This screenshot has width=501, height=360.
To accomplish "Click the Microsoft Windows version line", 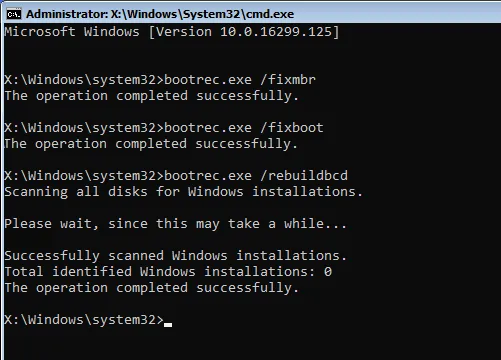I will click(x=172, y=32).
